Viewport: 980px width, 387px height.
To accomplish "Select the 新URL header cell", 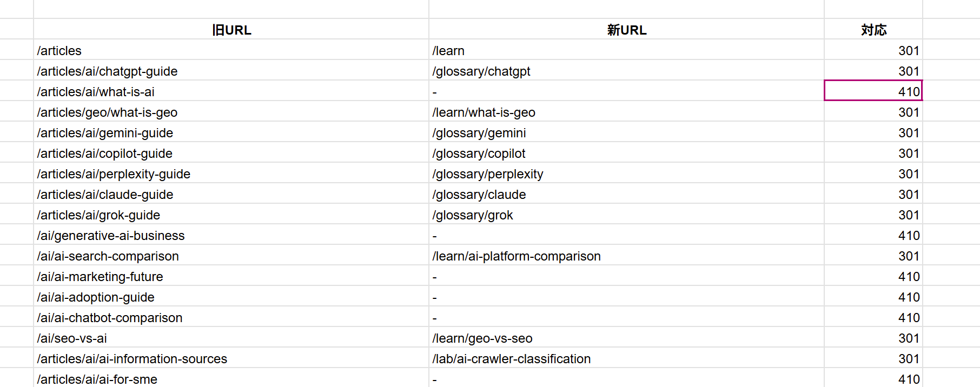I will click(626, 30).
